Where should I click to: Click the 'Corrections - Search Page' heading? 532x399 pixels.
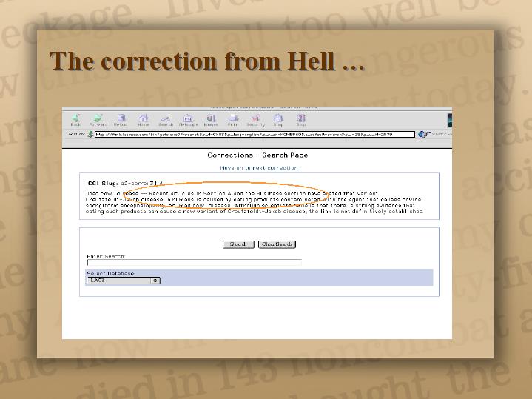257,155
